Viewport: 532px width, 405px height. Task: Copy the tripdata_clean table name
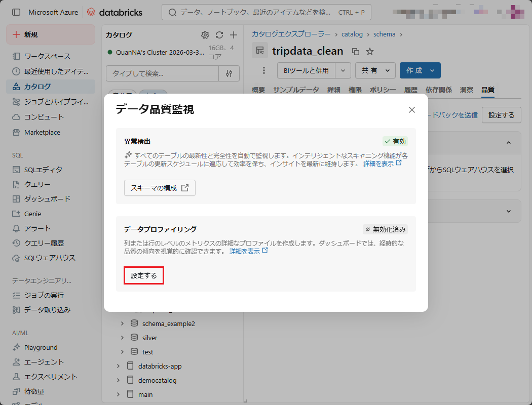[356, 51]
